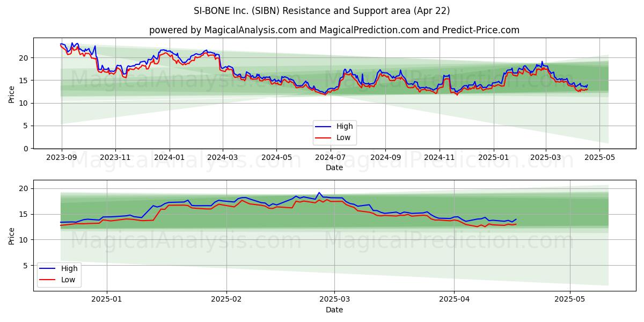Click the '2025-03' tick label on the top chart x-axis
This screenshot has height=322, width=644.
(x=546, y=157)
